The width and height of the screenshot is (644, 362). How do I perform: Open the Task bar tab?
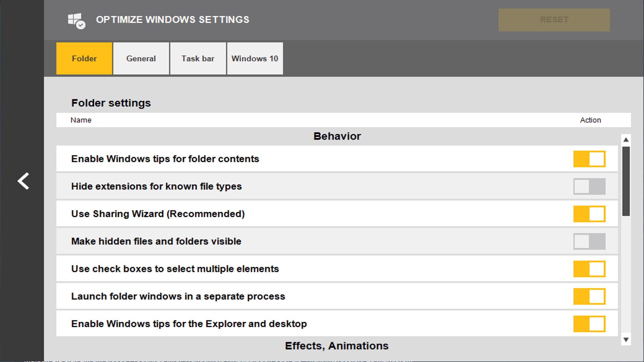(x=198, y=58)
